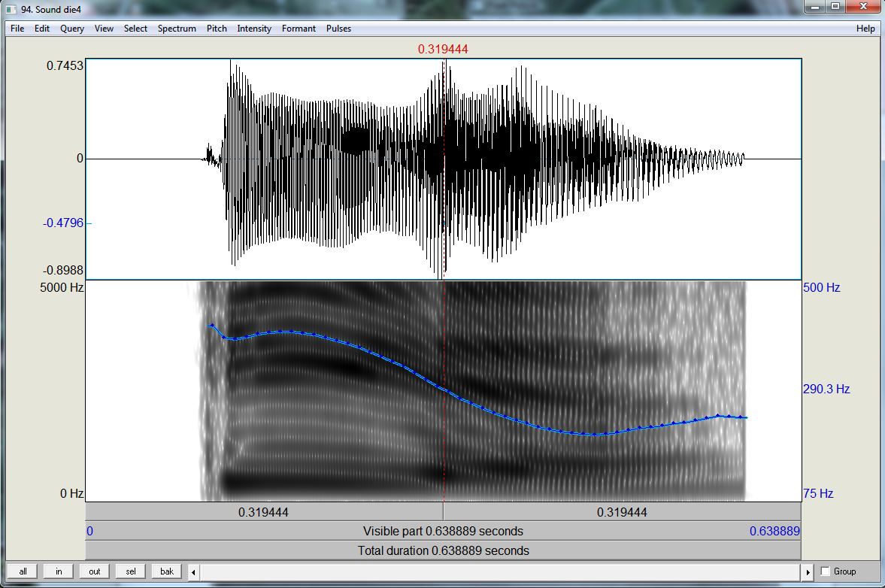The image size is (885, 588).
Task: Click the 'all' zoom button
Action: point(23,571)
